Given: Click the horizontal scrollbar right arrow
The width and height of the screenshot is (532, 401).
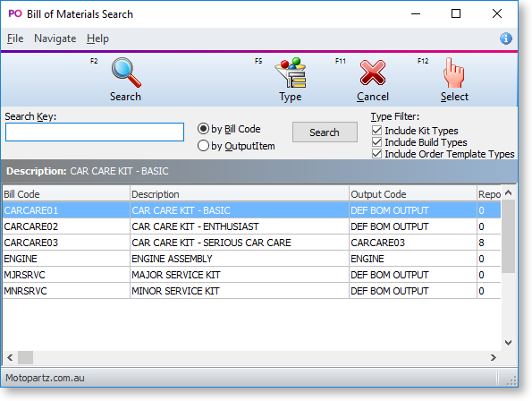Looking at the screenshot, I should 494,357.
